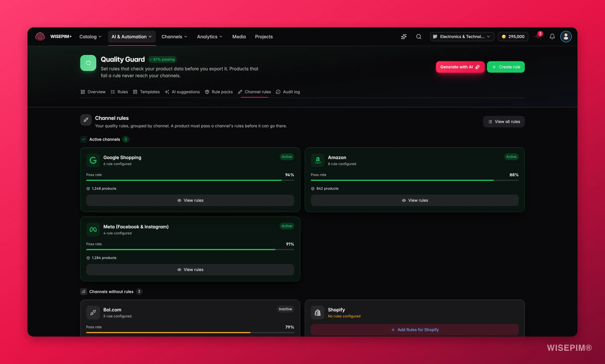605x364 pixels.
Task: Open the Projects page
Action: (x=264, y=37)
